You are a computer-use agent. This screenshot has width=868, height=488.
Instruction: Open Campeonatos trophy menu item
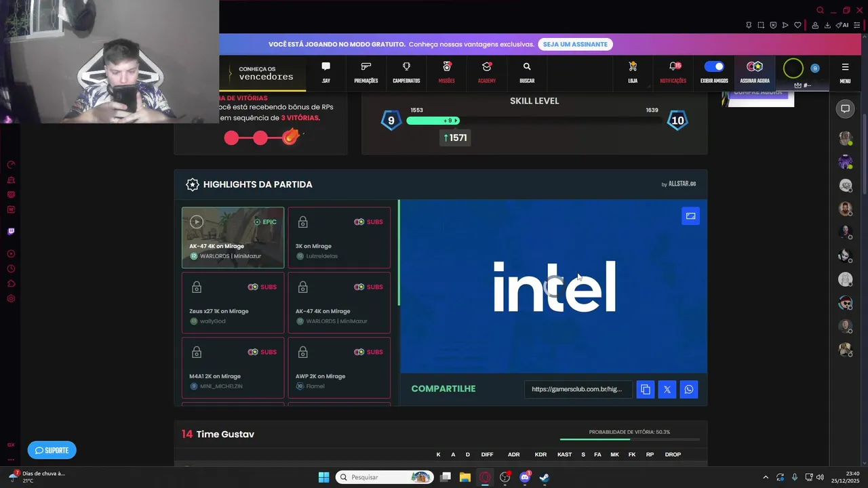pyautogui.click(x=406, y=73)
